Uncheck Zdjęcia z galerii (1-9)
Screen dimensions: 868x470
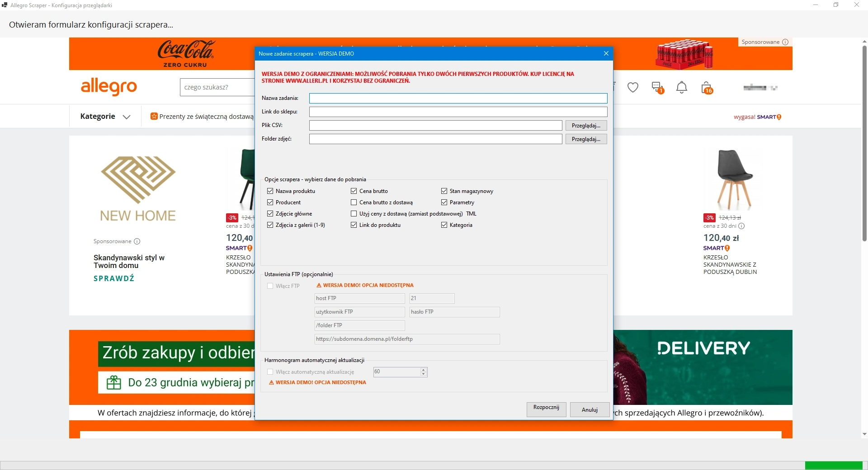tap(270, 225)
